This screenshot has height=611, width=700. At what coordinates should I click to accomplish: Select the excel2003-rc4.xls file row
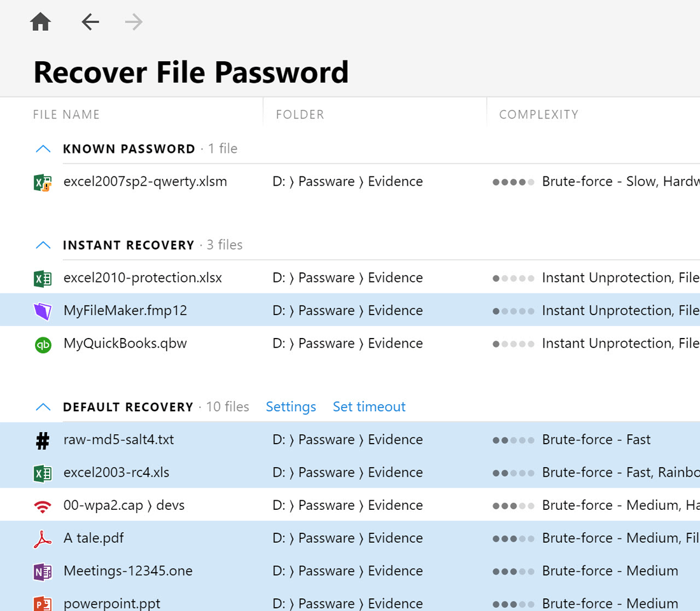point(116,472)
